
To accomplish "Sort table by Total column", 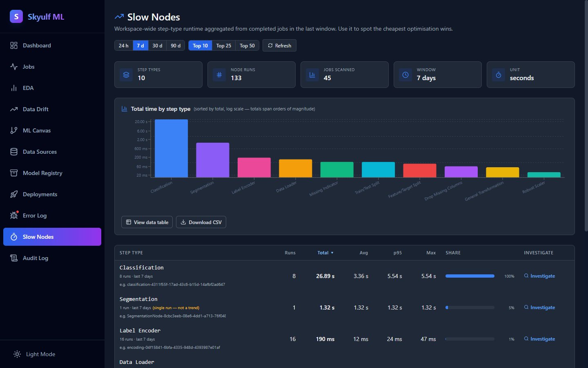I will [x=325, y=253].
